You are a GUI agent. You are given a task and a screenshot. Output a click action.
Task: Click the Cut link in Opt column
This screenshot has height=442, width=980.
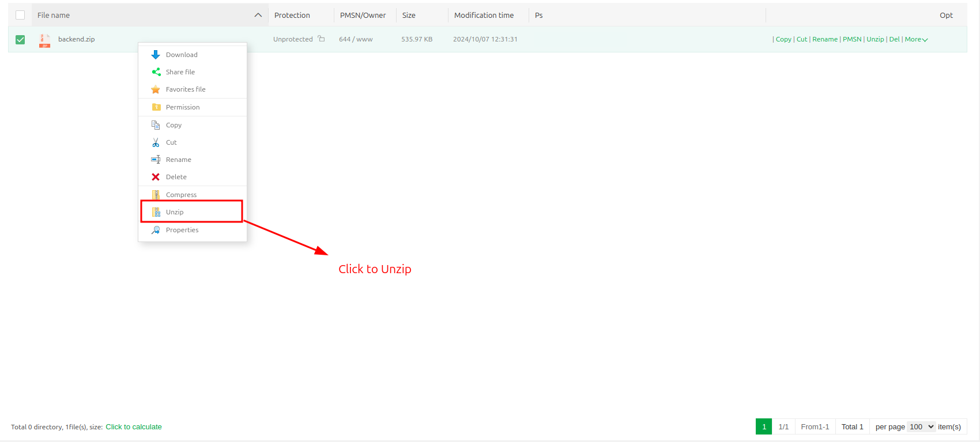point(802,39)
